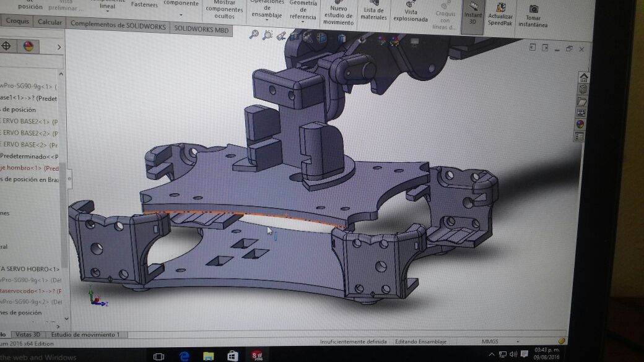Open the SOLIDWORKS 2016 taskbar icon

point(257,355)
